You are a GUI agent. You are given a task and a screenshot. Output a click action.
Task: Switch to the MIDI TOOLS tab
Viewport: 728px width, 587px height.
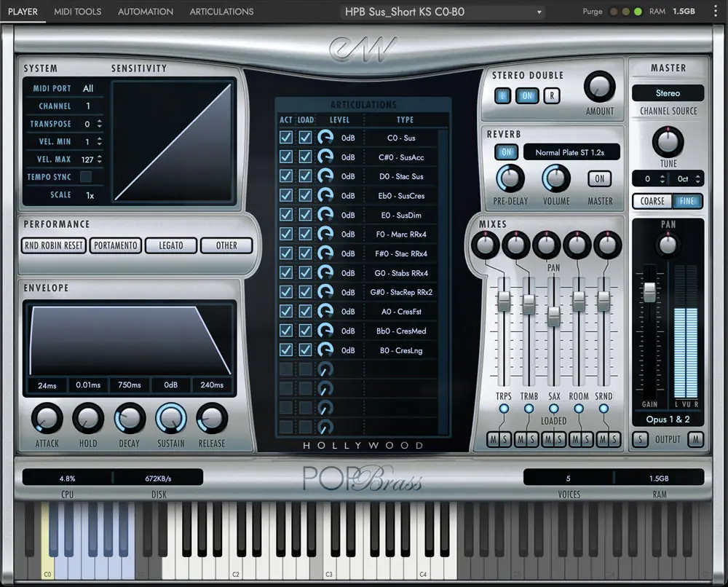click(77, 12)
